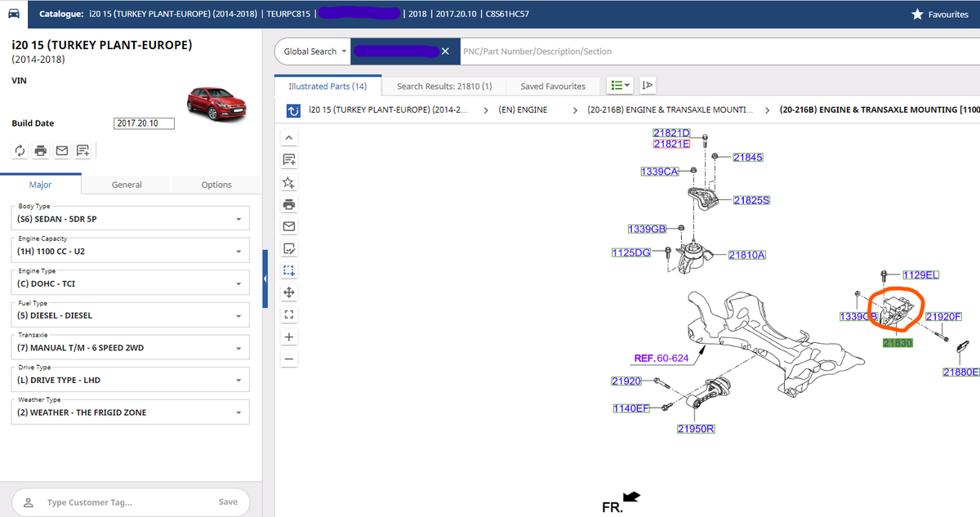This screenshot has height=517, width=980.
Task: Click the refresh icon below Build Date
Action: click(20, 150)
